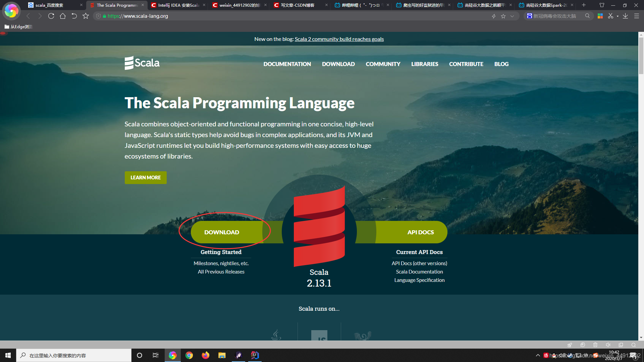Select the BLOG navigation tab
644x362 pixels.
501,64
